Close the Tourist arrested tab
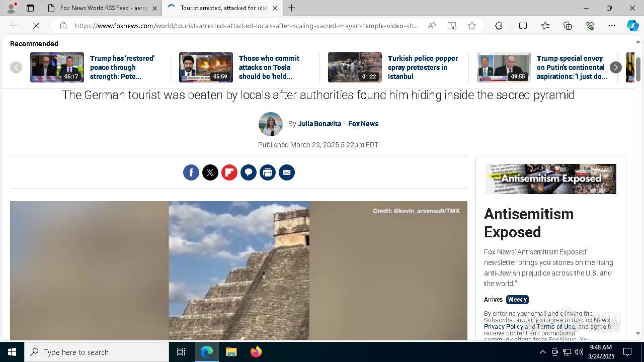 275,8
